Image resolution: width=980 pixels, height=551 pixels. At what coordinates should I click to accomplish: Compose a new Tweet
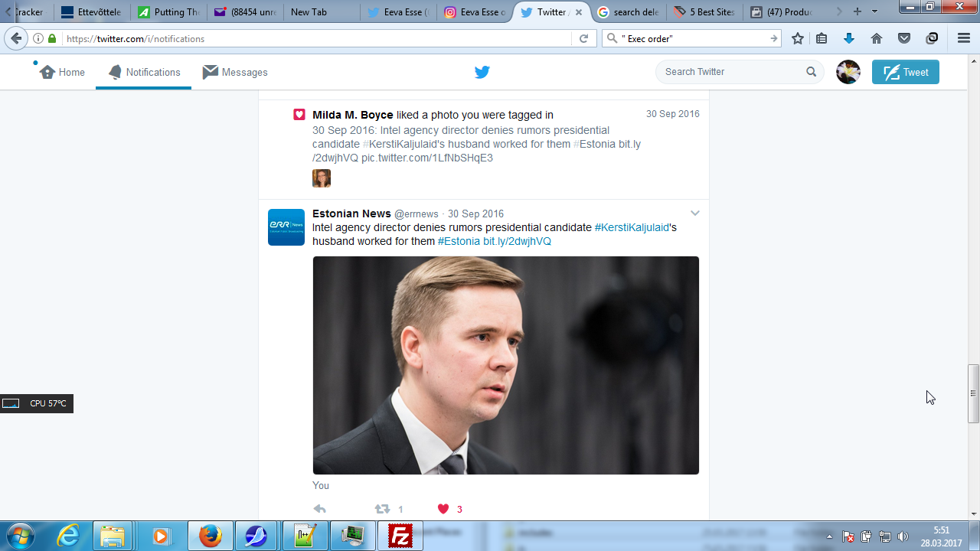(x=906, y=72)
